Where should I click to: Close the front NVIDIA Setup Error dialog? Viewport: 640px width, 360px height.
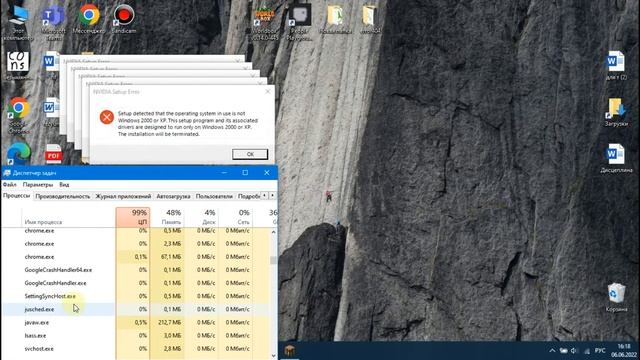click(x=268, y=92)
